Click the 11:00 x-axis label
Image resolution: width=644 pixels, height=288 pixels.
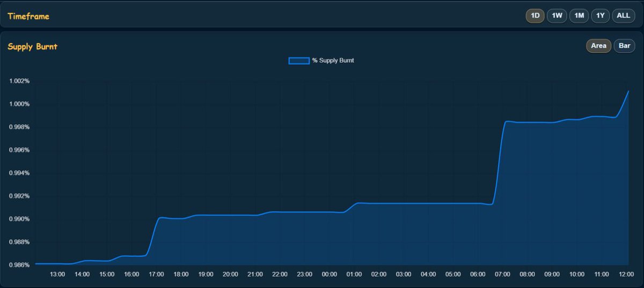click(601, 275)
